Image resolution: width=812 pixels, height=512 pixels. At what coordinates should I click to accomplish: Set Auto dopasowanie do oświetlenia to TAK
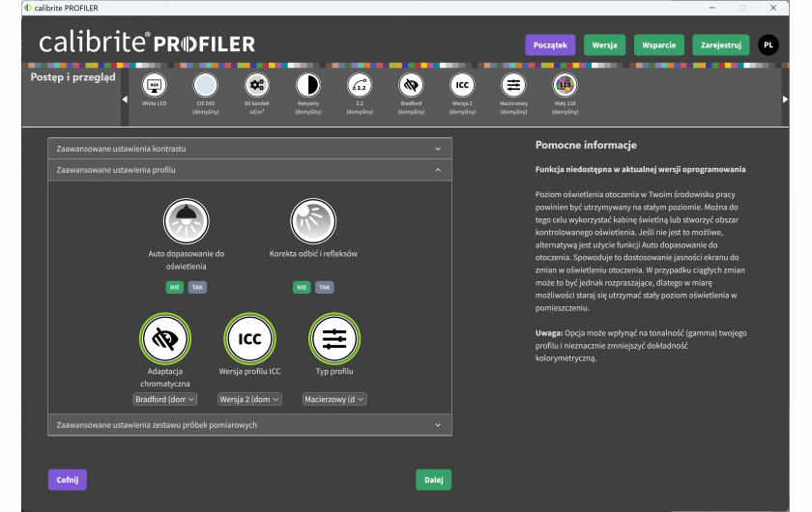pyautogui.click(x=197, y=287)
